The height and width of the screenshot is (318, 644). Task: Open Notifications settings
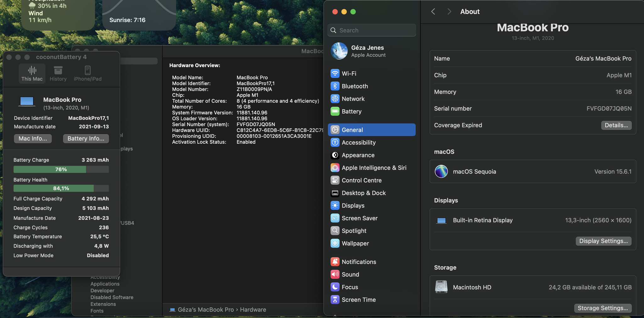(358, 262)
